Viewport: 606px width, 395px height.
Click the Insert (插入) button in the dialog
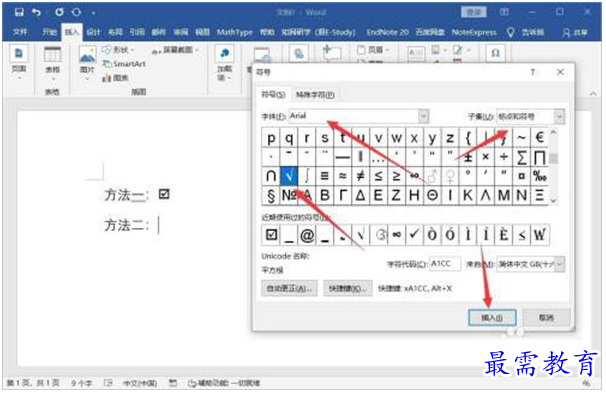point(492,318)
